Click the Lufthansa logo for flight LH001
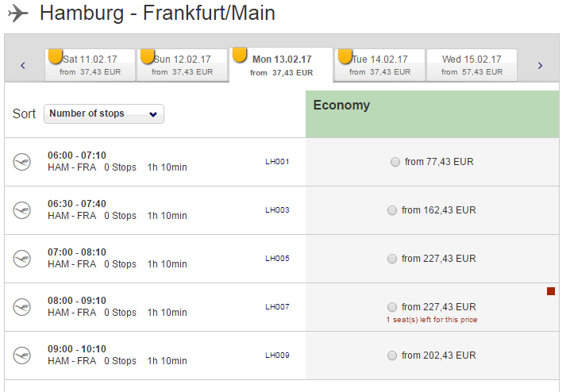This screenshot has width=574, height=392. coord(22,162)
